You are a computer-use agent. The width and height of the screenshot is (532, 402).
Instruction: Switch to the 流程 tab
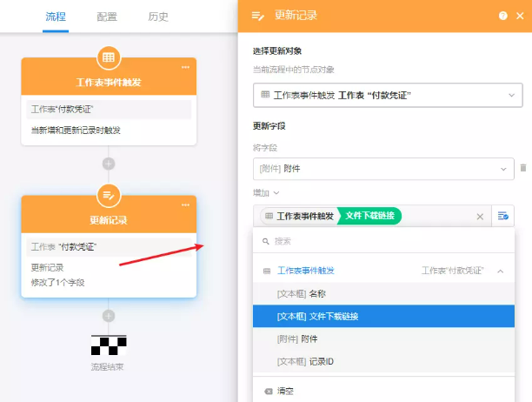[56, 17]
